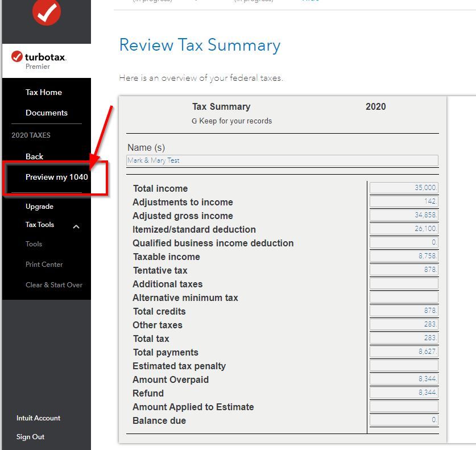Image resolution: width=476 pixels, height=450 pixels.
Task: Click the empty Amount Applied to Estimate field
Action: (x=404, y=406)
